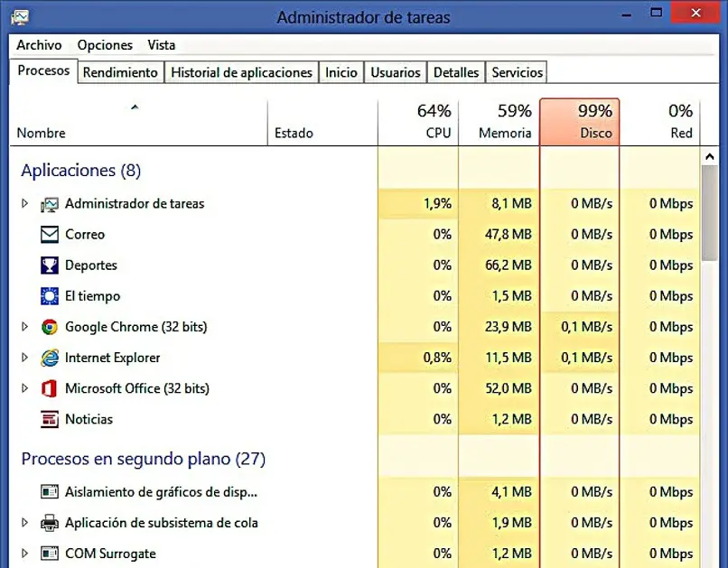Click the Correo envelope icon
Image resolution: width=728 pixels, height=568 pixels.
[50, 235]
